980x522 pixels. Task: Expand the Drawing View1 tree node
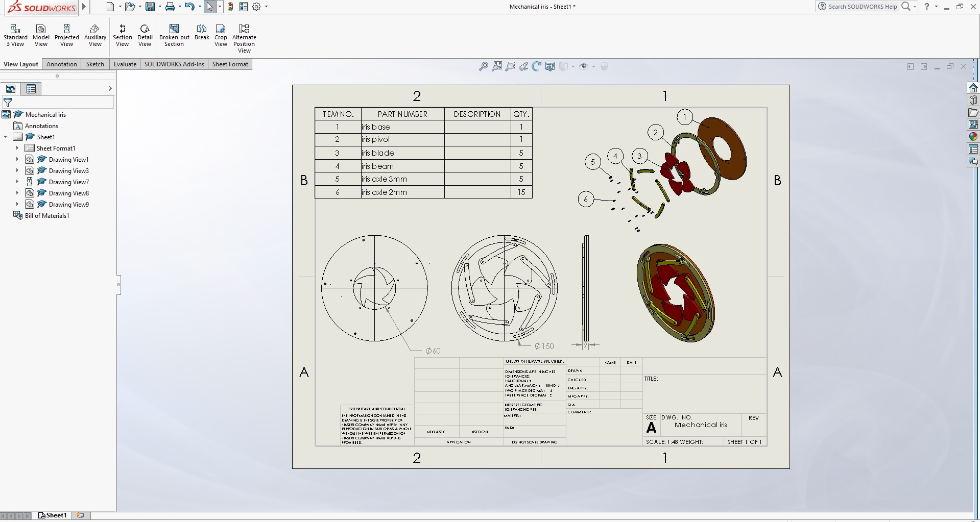click(x=17, y=159)
